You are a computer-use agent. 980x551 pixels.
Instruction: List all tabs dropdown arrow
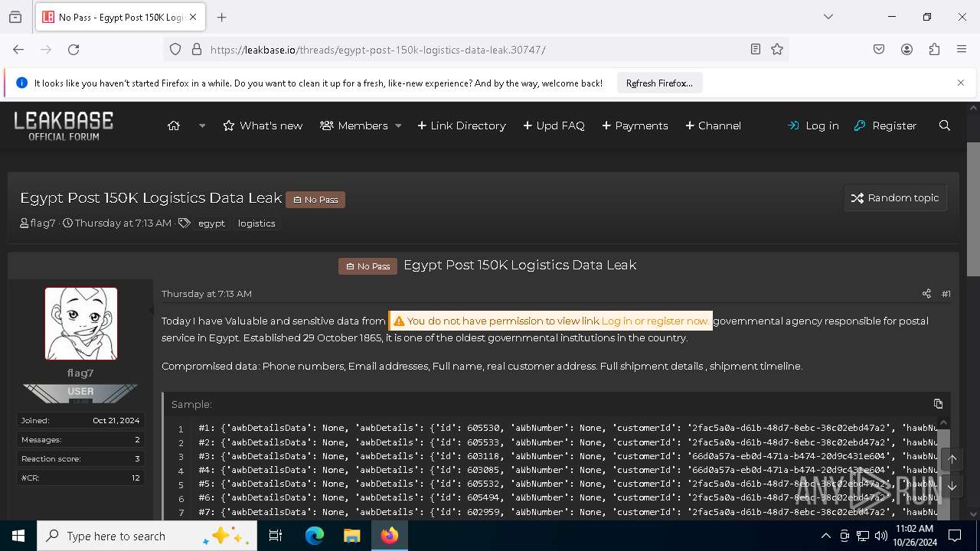tap(828, 17)
